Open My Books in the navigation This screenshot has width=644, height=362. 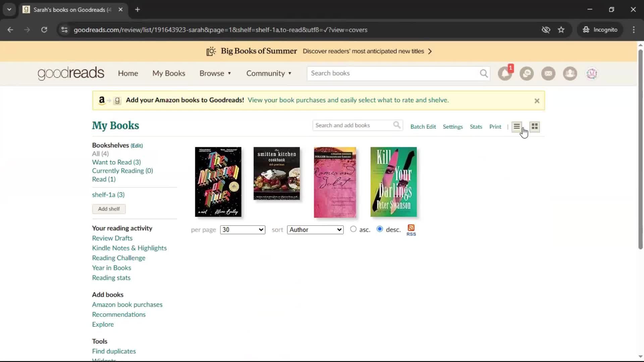click(x=169, y=73)
